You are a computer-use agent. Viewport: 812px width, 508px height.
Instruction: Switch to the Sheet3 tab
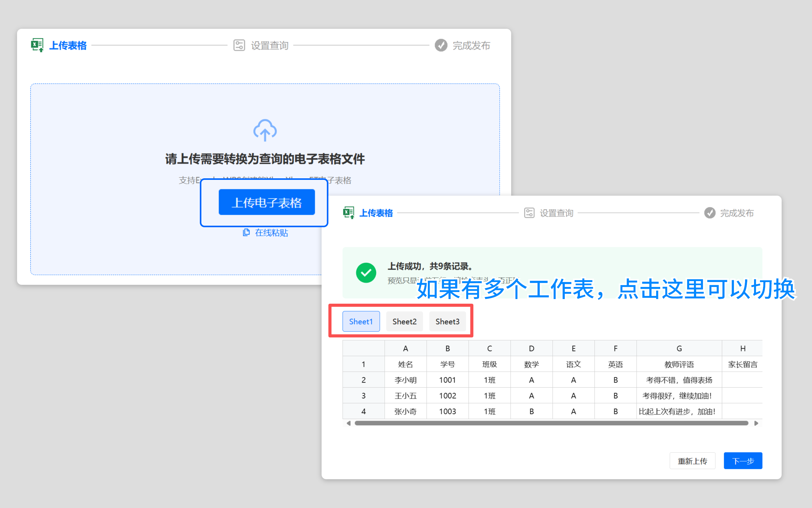click(x=448, y=322)
